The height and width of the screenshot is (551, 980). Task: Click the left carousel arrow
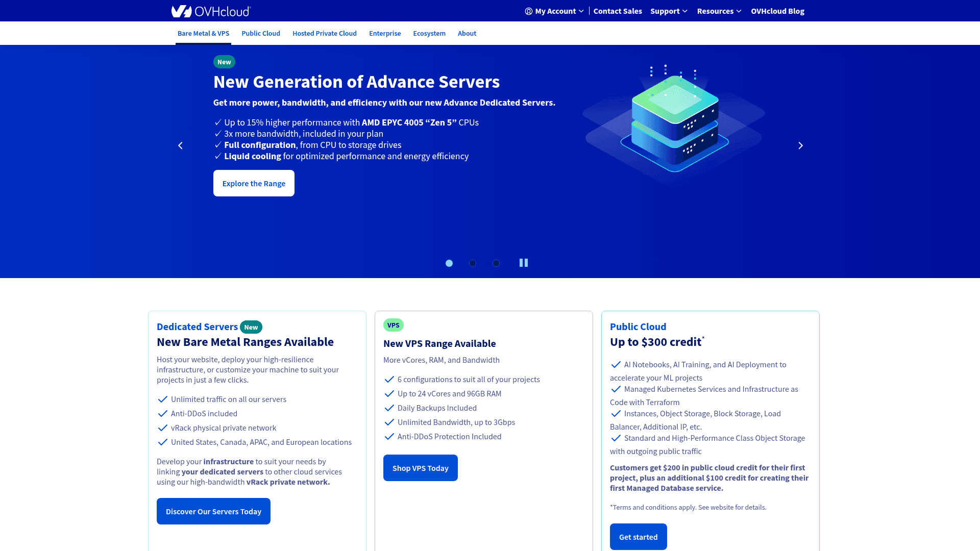[x=180, y=145]
